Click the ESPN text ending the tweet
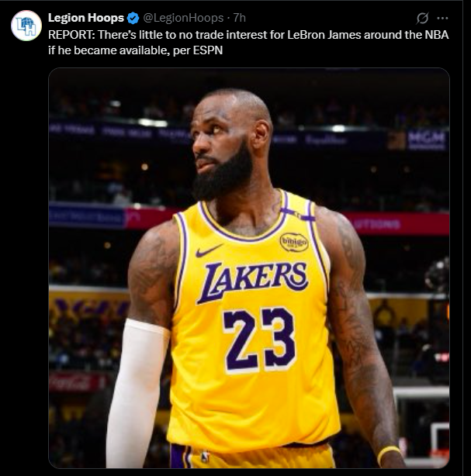Viewport: 471px width, 476px height. tap(208, 50)
